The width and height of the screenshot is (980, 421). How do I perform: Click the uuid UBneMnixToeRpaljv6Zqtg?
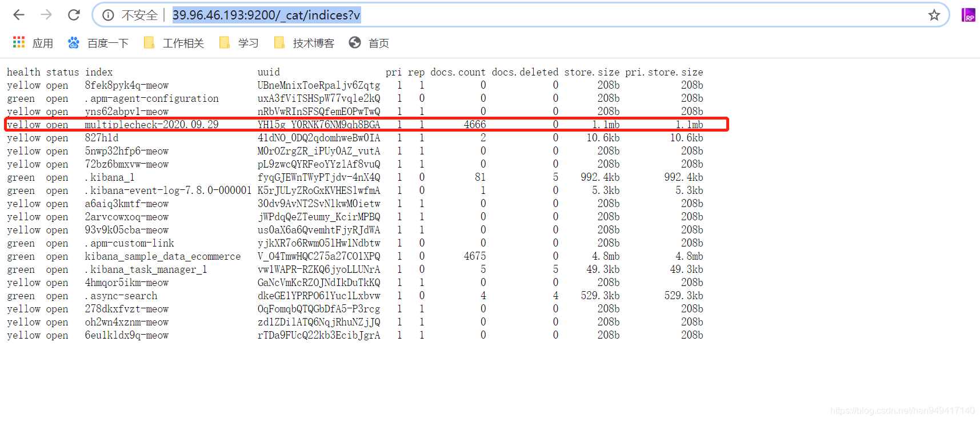click(319, 85)
